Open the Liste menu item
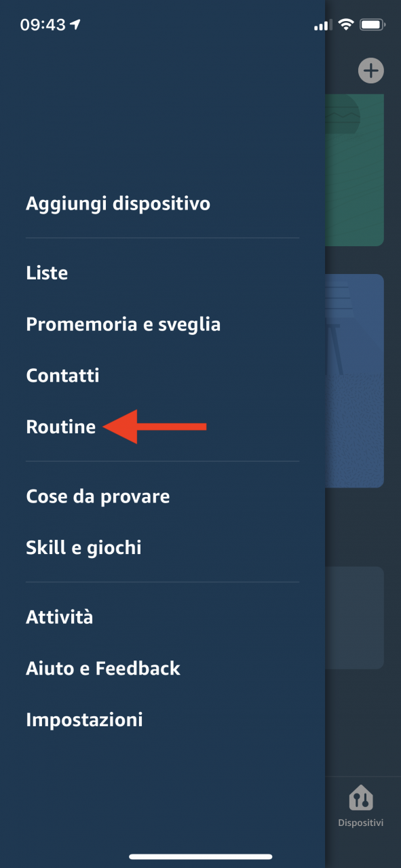Image resolution: width=401 pixels, height=868 pixels. coord(47,273)
